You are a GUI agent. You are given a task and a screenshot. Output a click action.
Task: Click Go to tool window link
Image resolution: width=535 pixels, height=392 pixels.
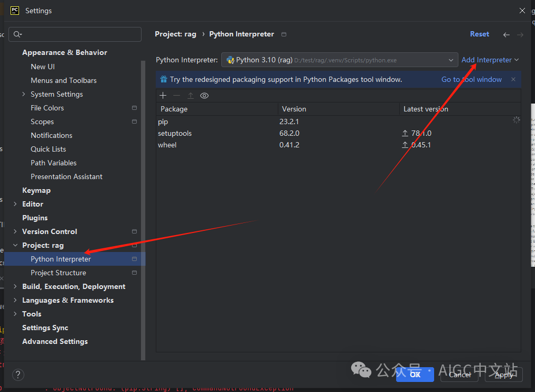tap(472, 79)
